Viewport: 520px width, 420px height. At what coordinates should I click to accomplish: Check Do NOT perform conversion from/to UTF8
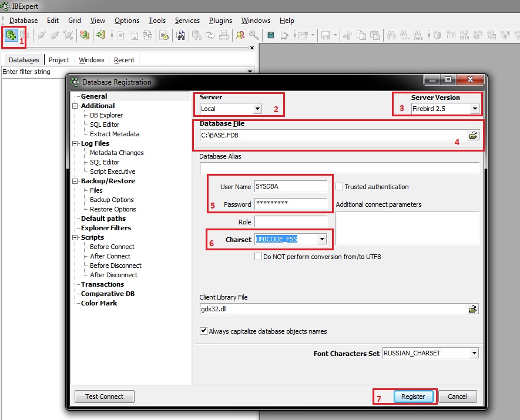click(258, 257)
